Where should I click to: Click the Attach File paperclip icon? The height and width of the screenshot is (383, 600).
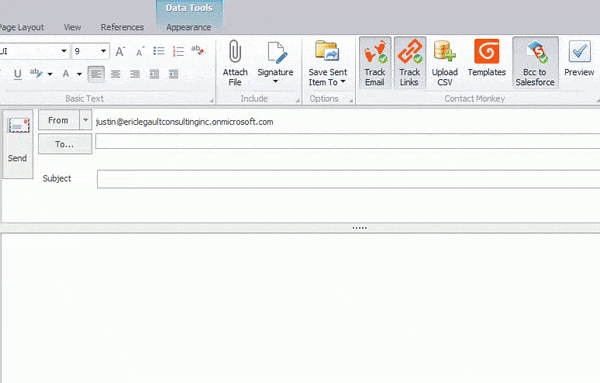235,52
